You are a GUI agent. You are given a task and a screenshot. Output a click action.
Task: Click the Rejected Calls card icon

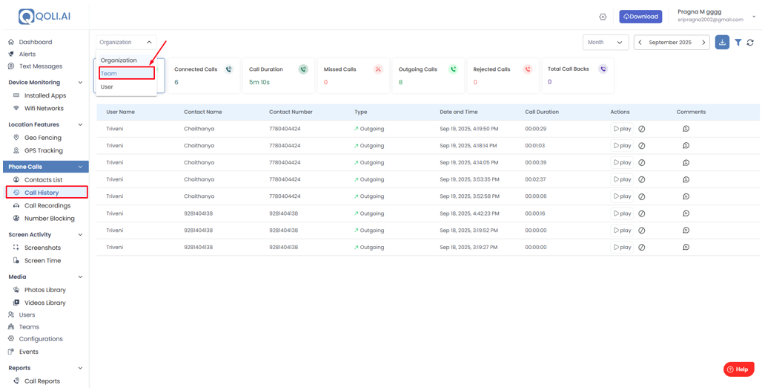(528, 69)
